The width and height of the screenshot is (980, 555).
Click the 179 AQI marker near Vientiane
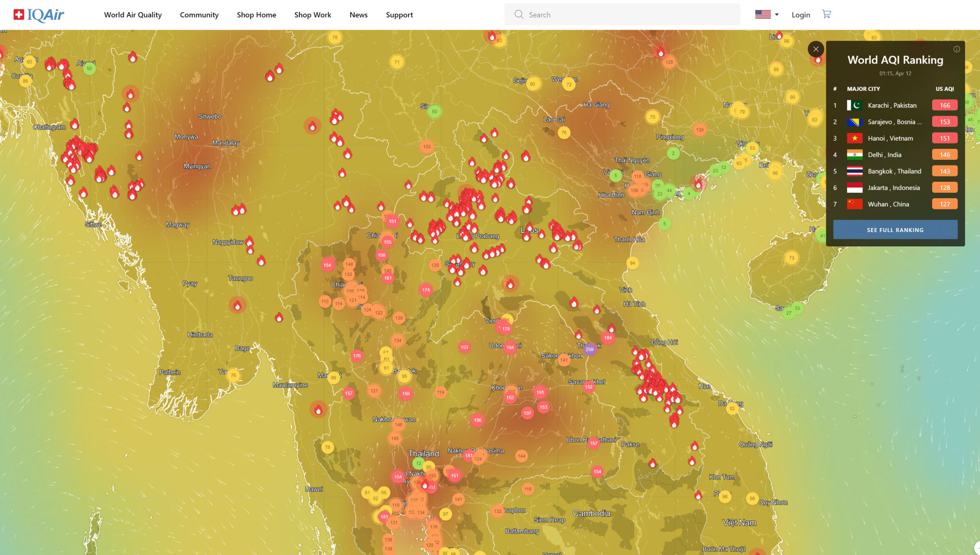pyautogui.click(x=506, y=329)
